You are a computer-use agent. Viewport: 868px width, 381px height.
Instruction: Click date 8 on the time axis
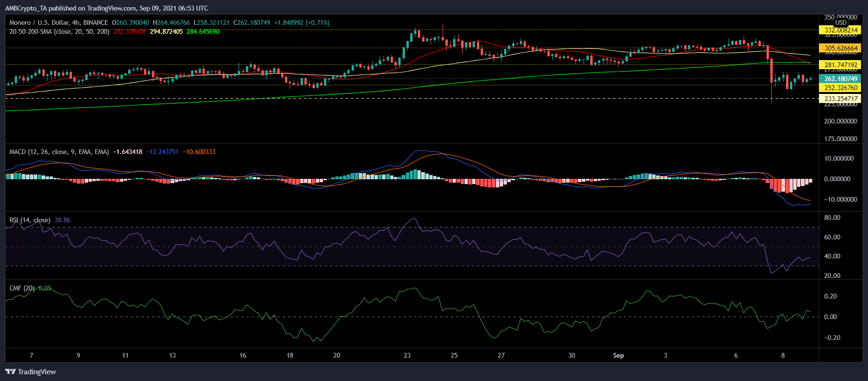coord(783,355)
